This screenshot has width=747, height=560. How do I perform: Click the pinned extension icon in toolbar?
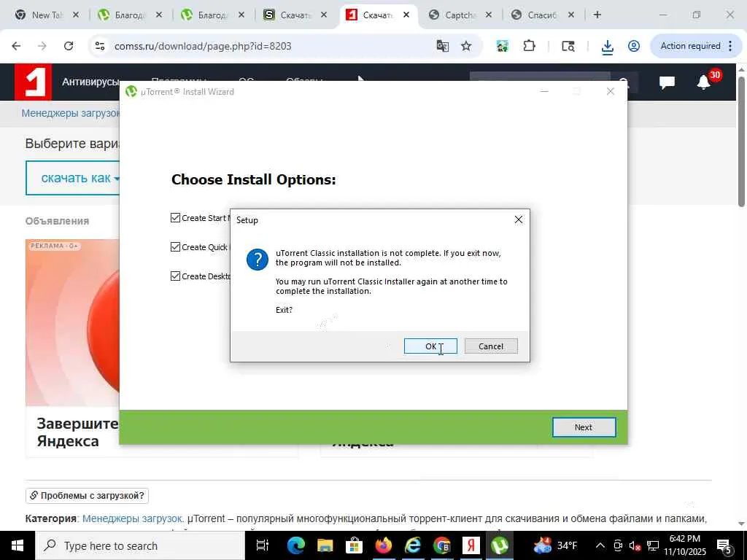(502, 46)
